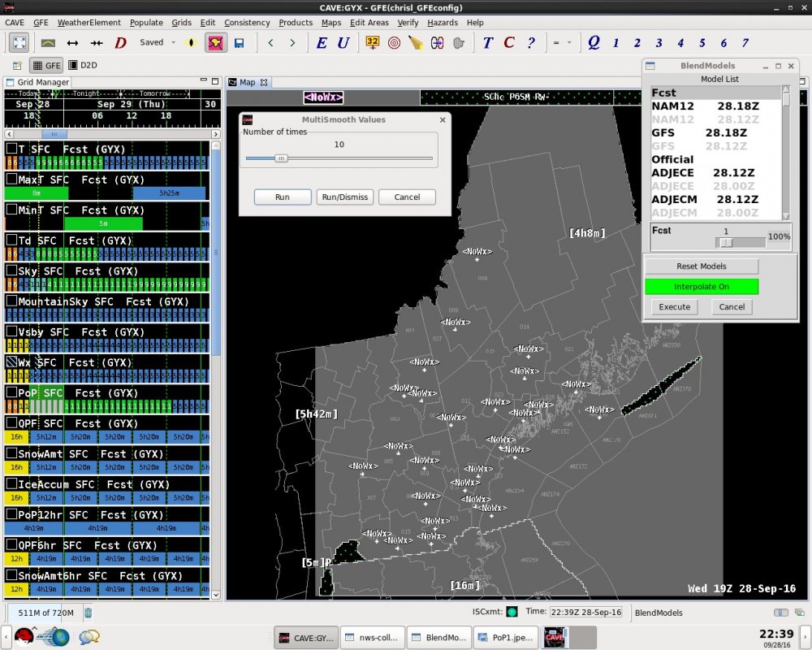Click Run in MultiSmooth Values dialog

click(x=283, y=197)
